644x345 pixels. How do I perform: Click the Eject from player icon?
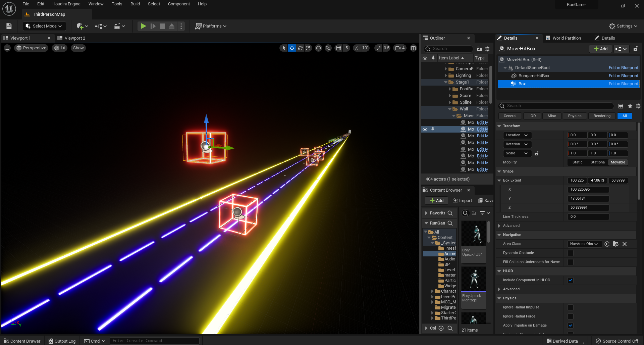[172, 26]
